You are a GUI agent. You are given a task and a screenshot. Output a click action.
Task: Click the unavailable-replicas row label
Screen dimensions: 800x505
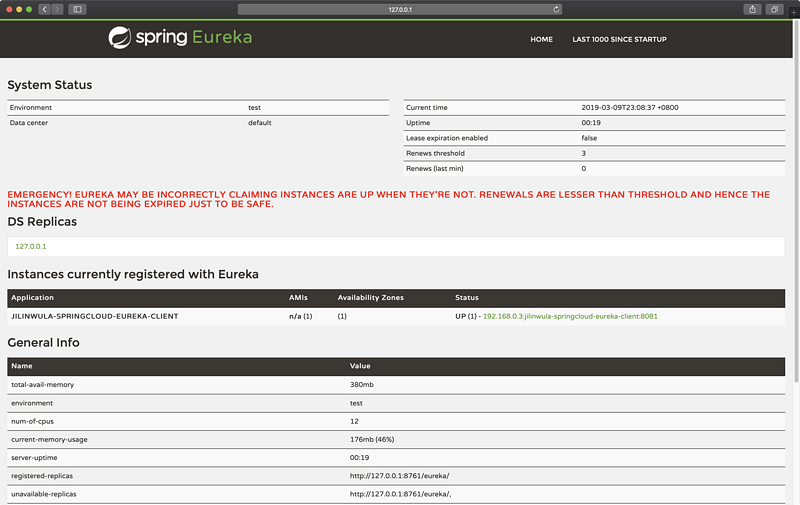44,494
